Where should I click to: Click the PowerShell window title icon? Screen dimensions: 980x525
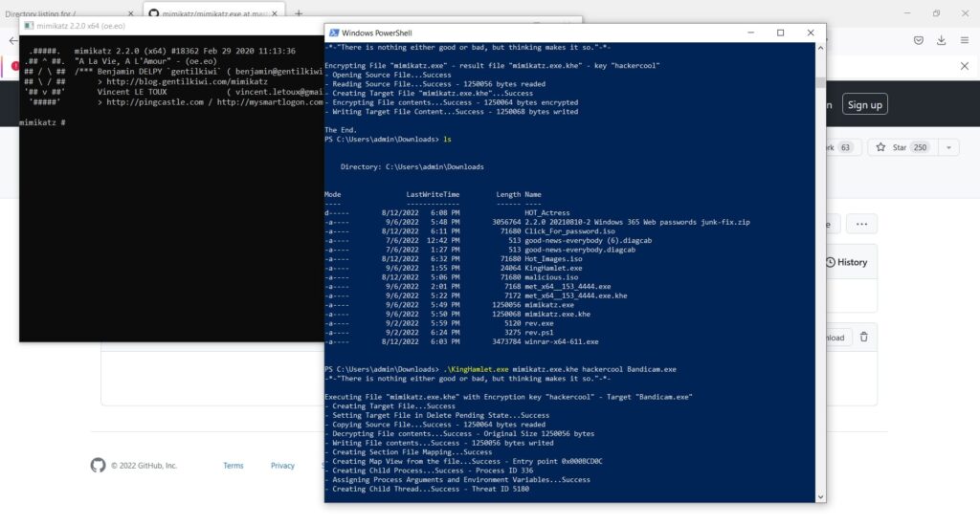pyautogui.click(x=334, y=33)
